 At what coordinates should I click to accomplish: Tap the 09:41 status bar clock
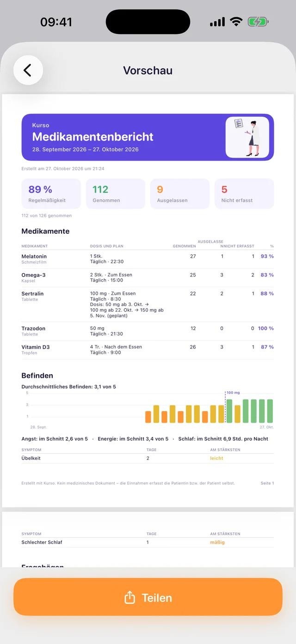56,22
